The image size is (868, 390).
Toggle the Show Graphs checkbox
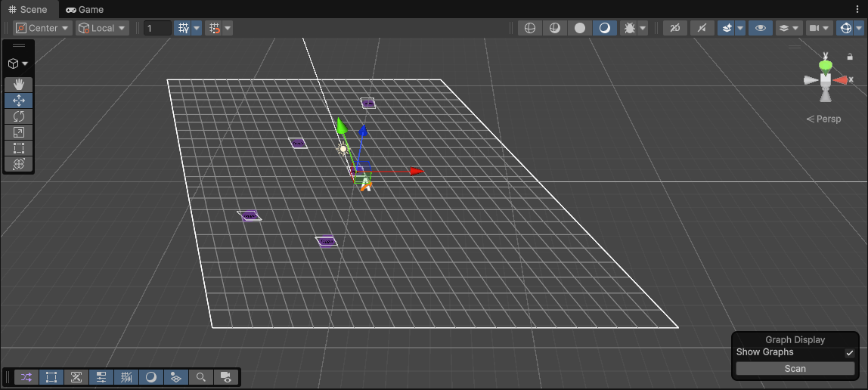click(850, 353)
